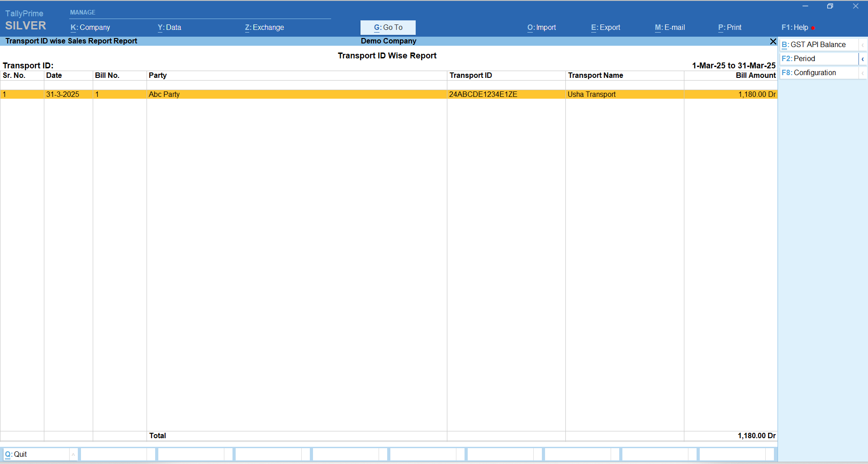868x464 pixels.
Task: Open F1: Help
Action: pos(795,28)
